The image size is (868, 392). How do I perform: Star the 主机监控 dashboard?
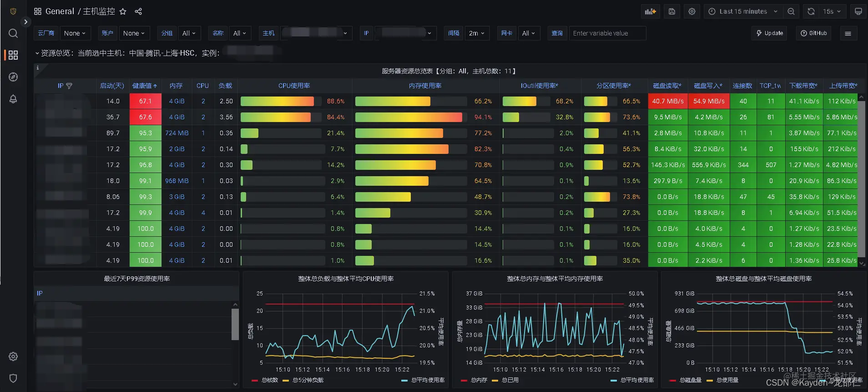123,11
